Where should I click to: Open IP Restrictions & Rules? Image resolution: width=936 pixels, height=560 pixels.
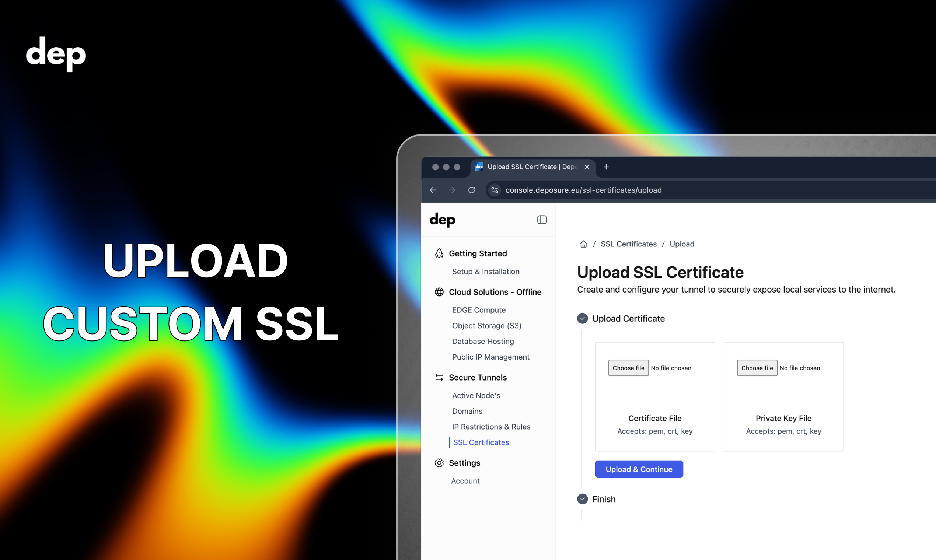coord(492,426)
